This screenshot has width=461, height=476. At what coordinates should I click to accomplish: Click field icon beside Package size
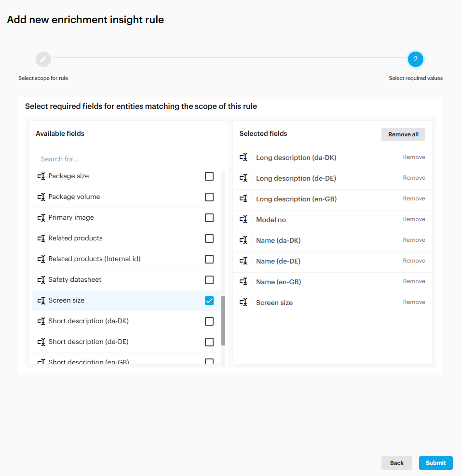point(41,176)
